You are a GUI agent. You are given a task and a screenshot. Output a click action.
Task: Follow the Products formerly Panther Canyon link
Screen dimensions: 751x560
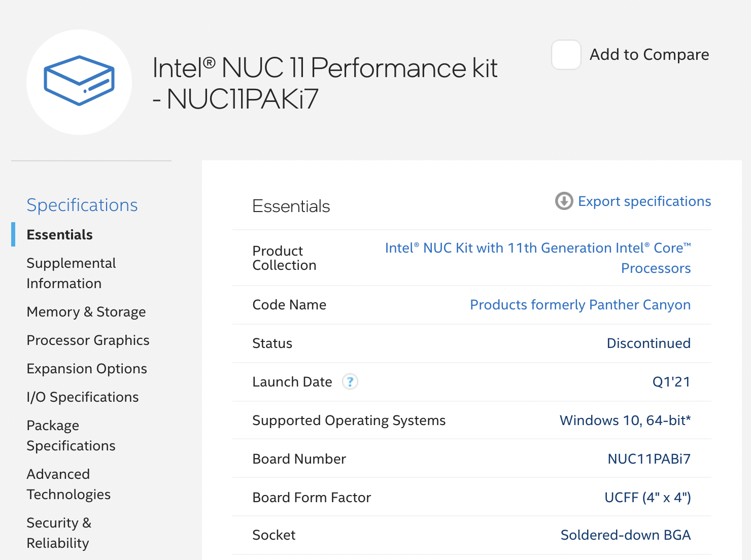pyautogui.click(x=580, y=305)
